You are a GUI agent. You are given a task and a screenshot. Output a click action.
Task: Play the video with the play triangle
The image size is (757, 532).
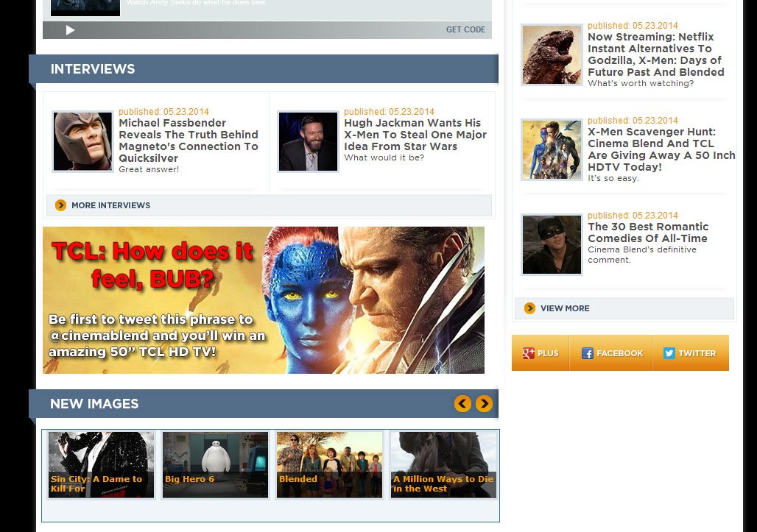70,30
